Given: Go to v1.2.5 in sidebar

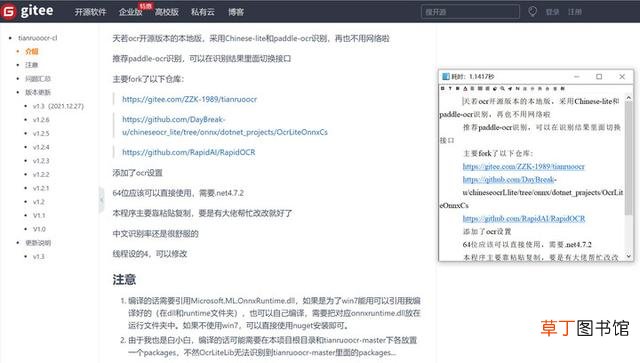Looking at the screenshot, I should point(41,134).
